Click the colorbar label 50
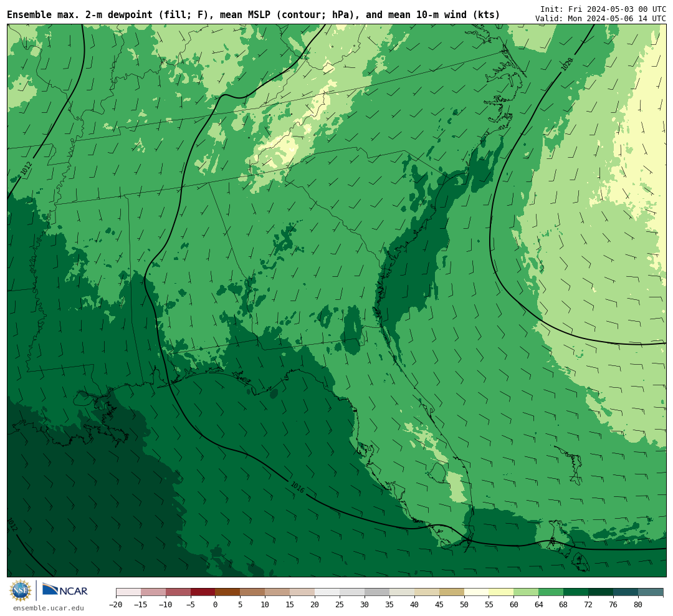The image size is (673, 616). pyautogui.click(x=464, y=605)
